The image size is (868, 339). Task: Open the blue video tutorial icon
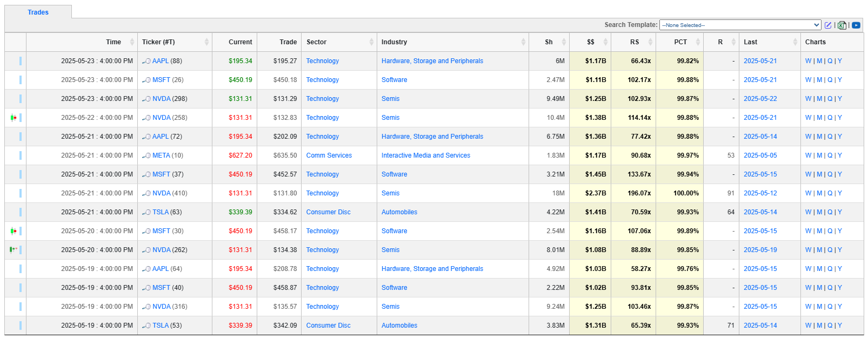click(x=856, y=25)
